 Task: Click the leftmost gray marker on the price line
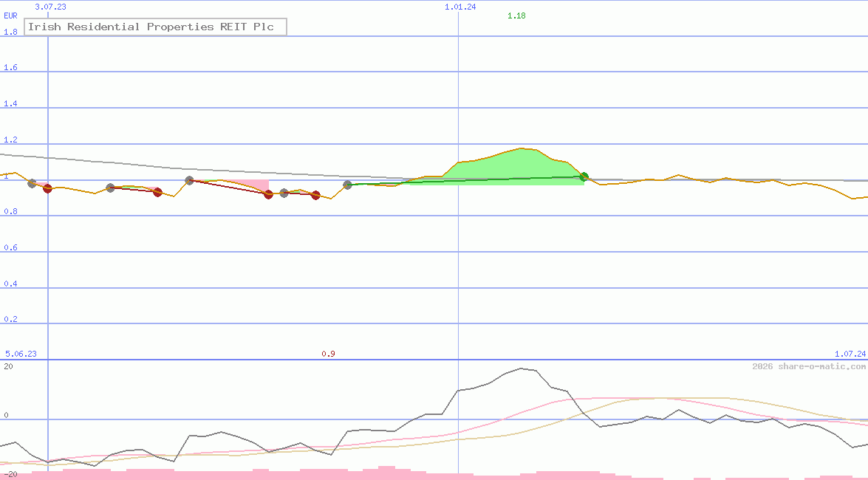pos(32,184)
